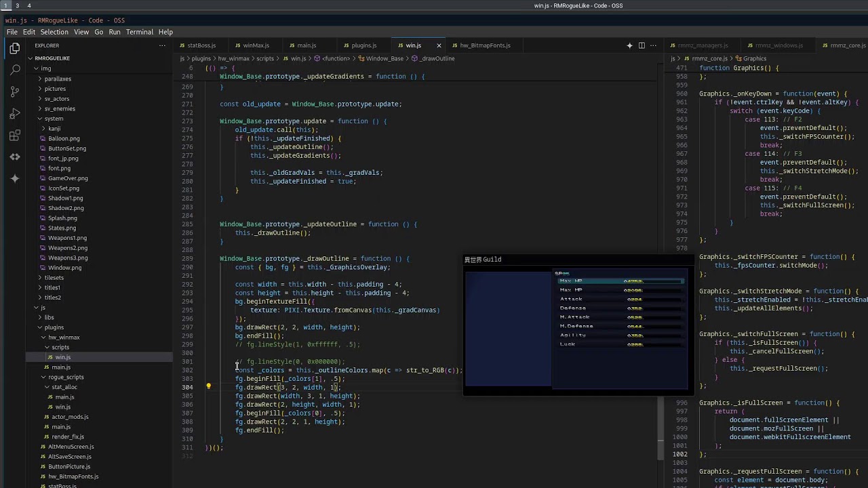Close the win.js editor tab
The width and height of the screenshot is (868, 488).
click(439, 45)
